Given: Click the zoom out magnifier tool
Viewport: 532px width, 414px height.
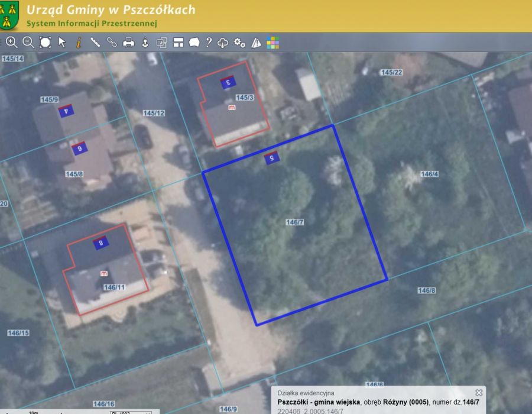Looking at the screenshot, I should 28,42.
